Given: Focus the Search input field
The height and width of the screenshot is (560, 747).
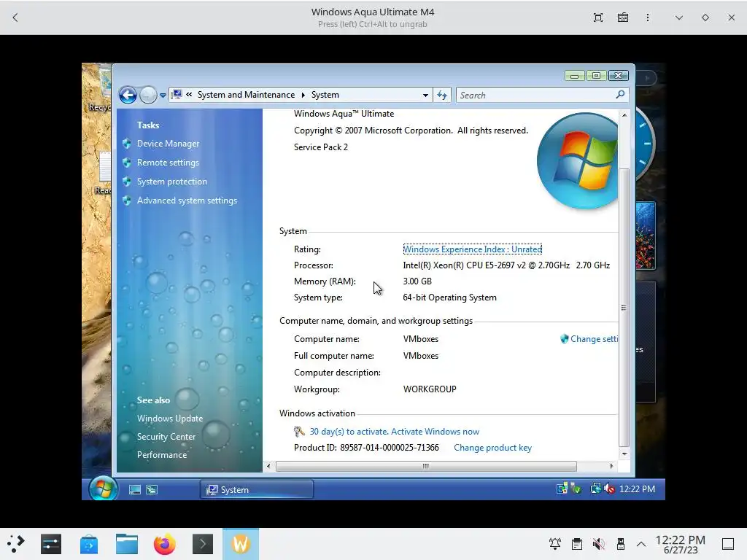Looking at the screenshot, I should click(536, 96).
